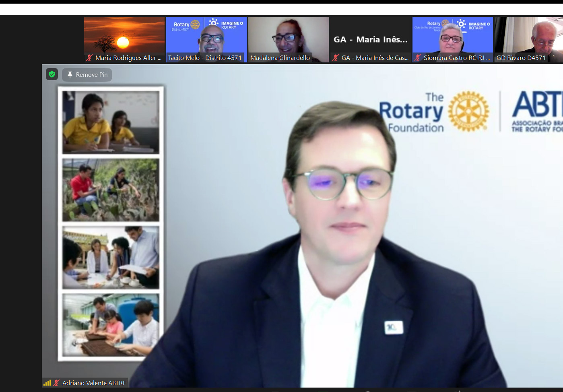Click the muted mic icon beside GA - Maria Inês de Cas

pos(336,58)
